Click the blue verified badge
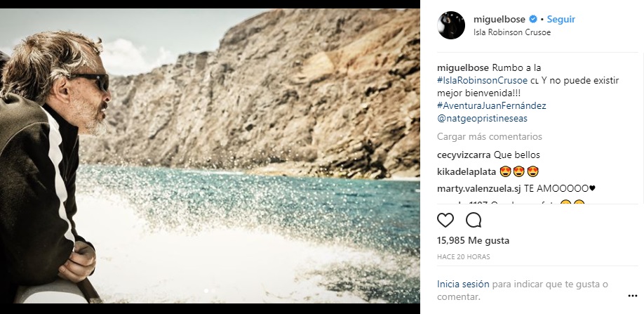Viewport: 644px width, 314px height. pos(532,19)
